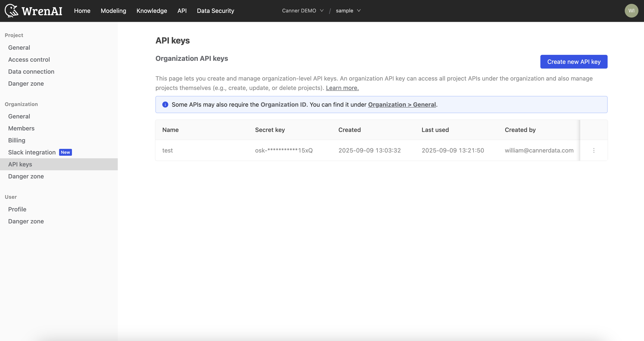Open Danger zone under Project
Viewport: 644px width, 341px height.
tap(26, 84)
